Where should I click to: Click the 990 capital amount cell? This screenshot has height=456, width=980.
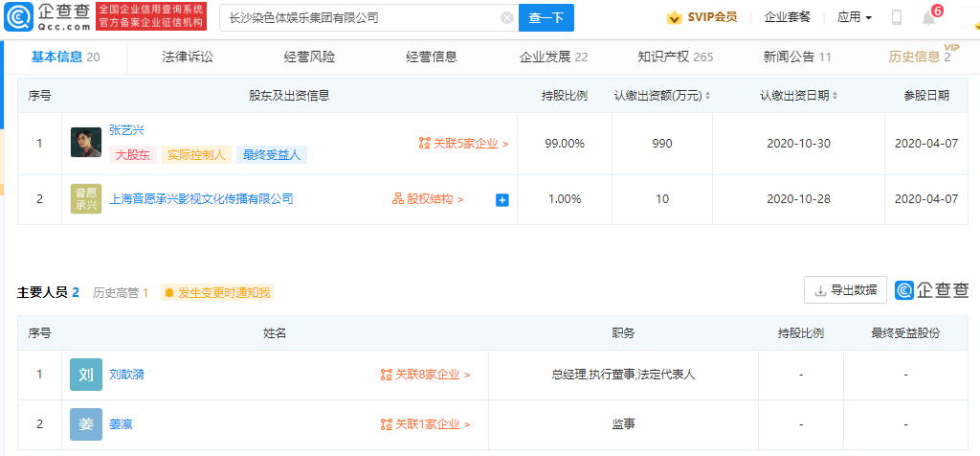point(662,144)
